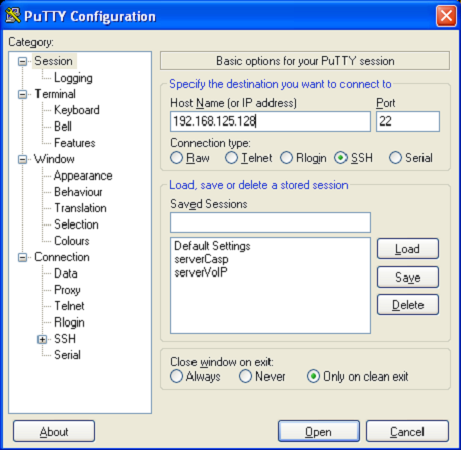Screen dimensions: 461x450
Task: Expand the SSH tree node
Action: pos(42,339)
